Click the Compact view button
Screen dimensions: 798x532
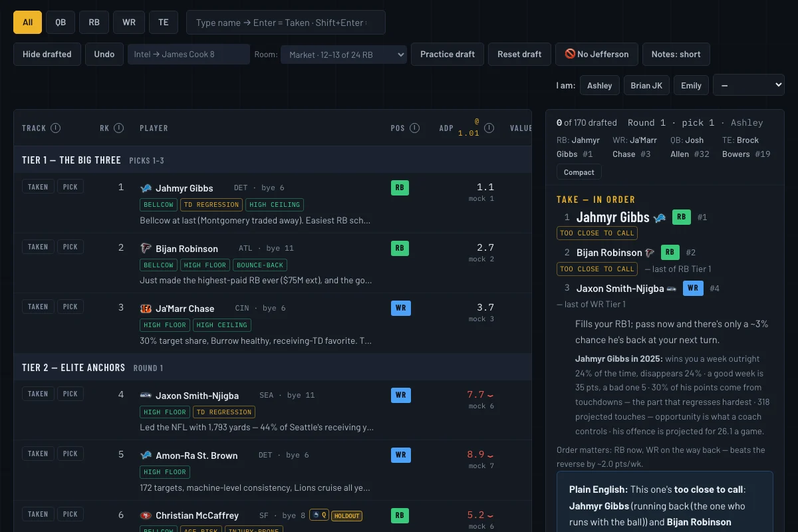579,172
